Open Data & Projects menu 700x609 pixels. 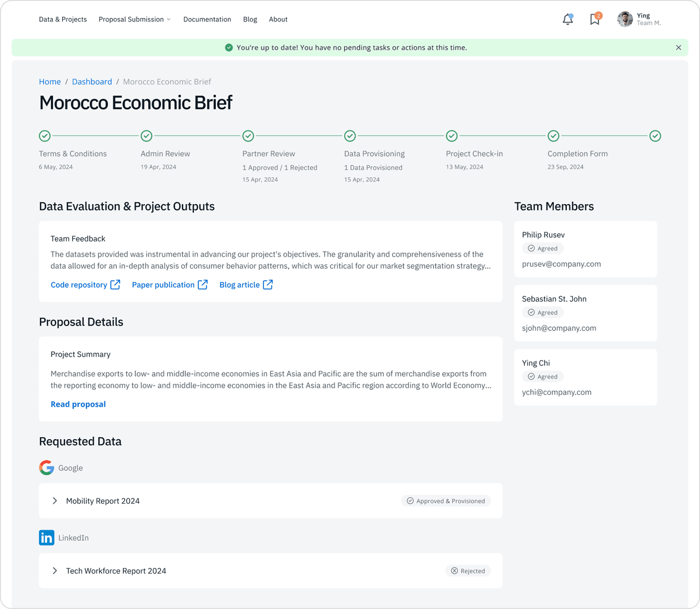coord(63,19)
